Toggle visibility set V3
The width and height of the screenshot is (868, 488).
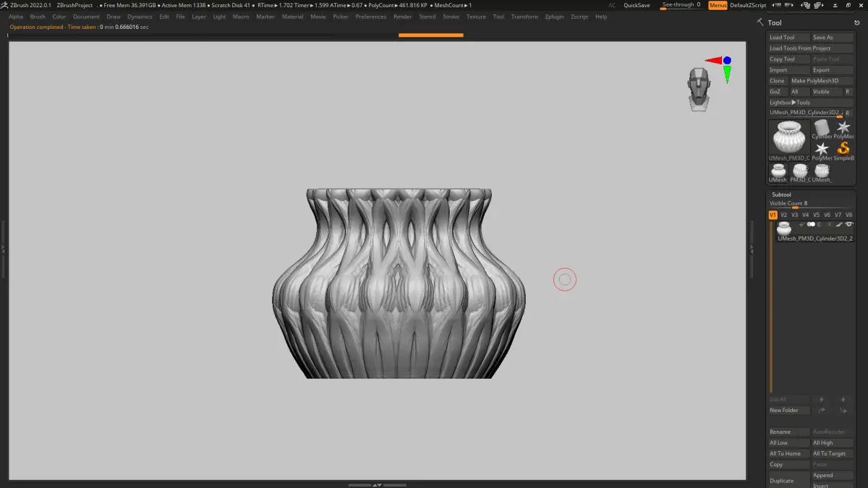794,215
